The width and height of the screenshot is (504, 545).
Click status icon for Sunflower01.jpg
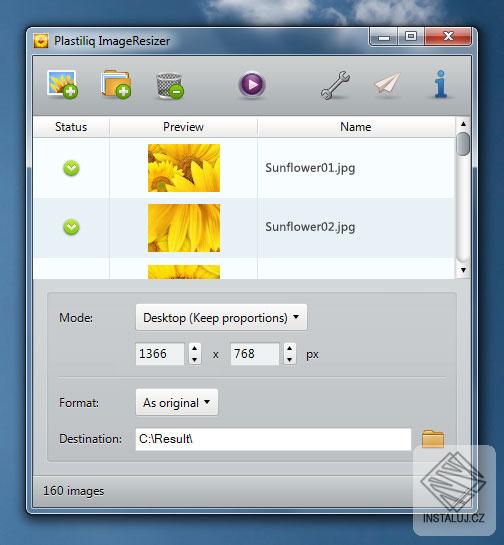click(x=71, y=168)
